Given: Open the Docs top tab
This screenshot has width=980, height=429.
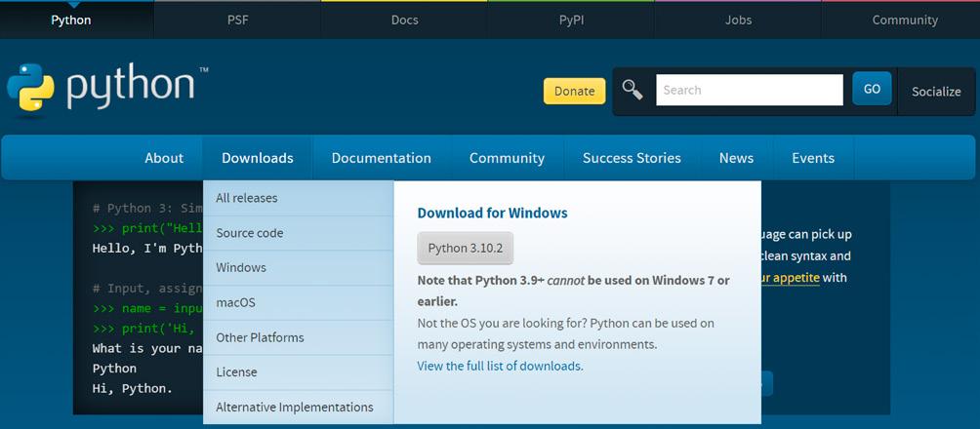Looking at the screenshot, I should [404, 19].
